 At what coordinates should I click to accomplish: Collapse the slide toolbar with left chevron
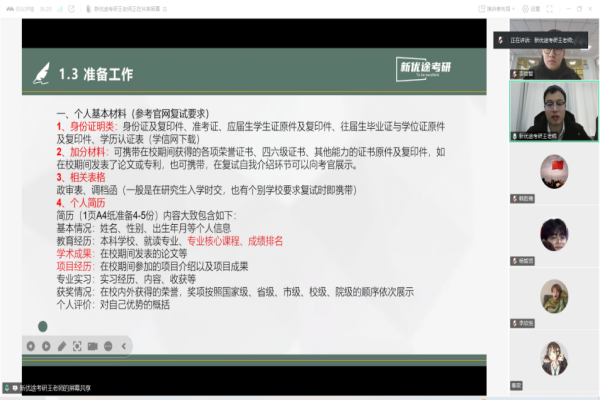[124, 345]
